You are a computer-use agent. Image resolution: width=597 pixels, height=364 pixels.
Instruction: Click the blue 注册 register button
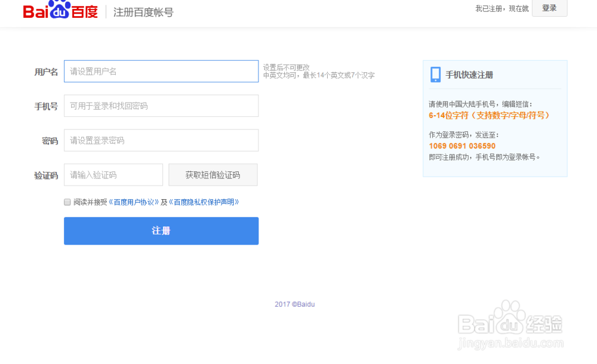(161, 231)
